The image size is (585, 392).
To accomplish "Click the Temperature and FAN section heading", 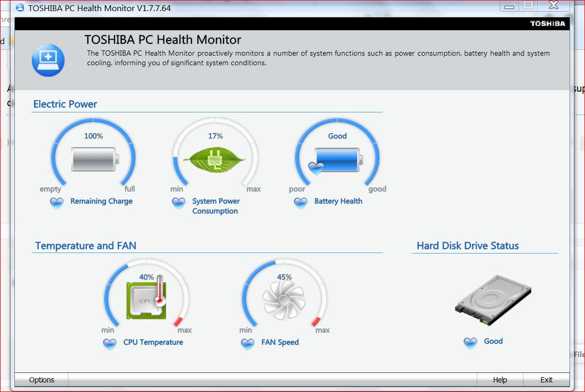I will click(x=85, y=246).
